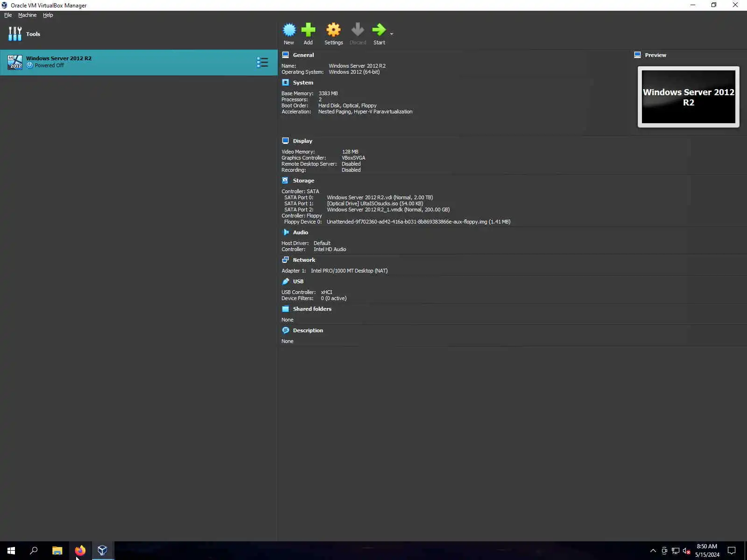Click the System section chip icon

point(285,83)
